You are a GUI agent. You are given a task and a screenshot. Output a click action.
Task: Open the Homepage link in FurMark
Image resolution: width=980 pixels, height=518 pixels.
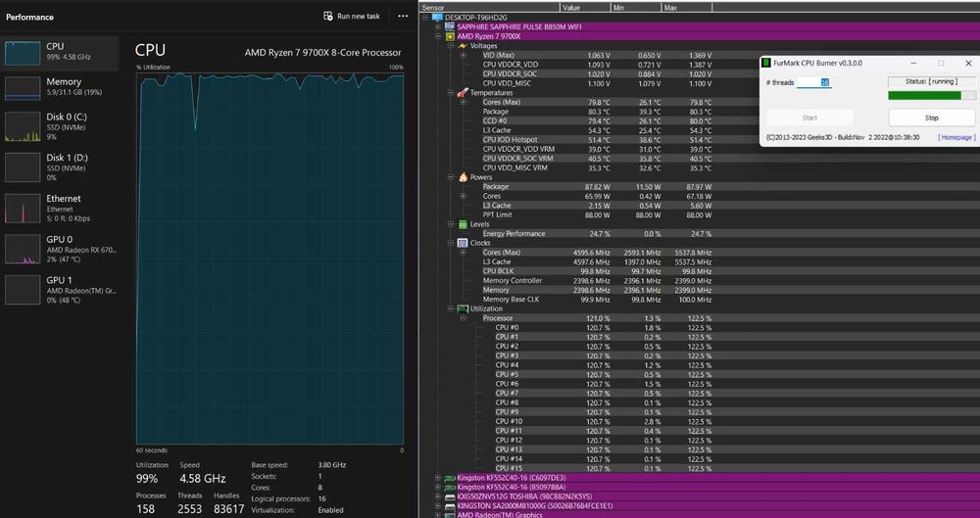[x=956, y=137]
